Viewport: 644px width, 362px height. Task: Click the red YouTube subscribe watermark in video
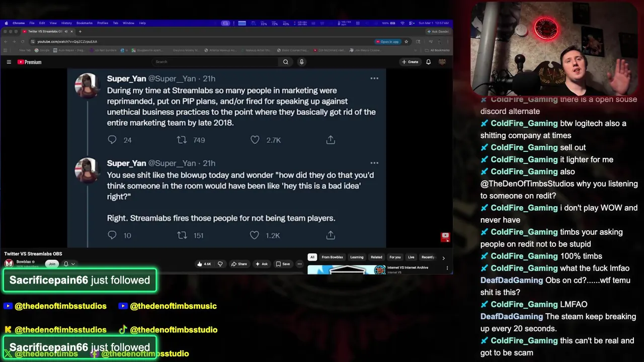(445, 236)
